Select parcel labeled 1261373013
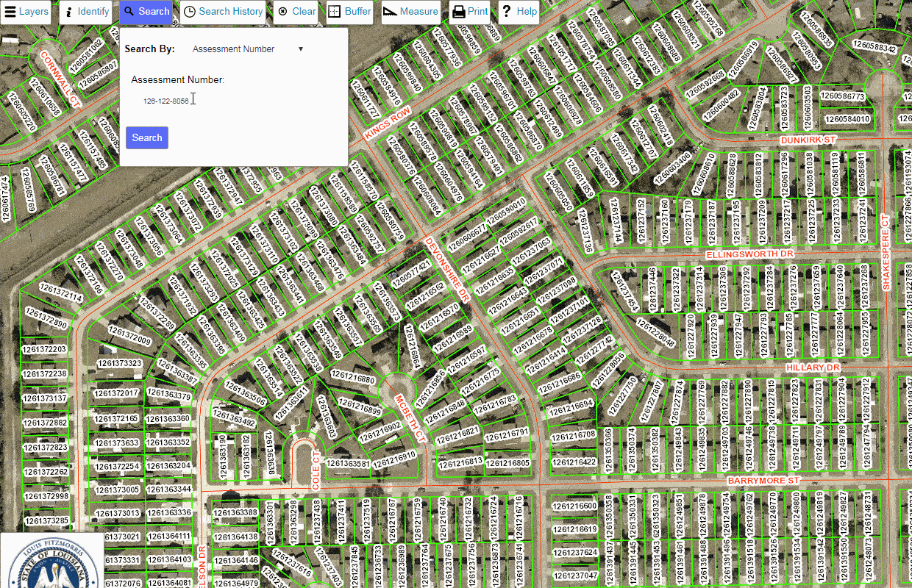Screen dimensions: 912x588 click(x=118, y=513)
